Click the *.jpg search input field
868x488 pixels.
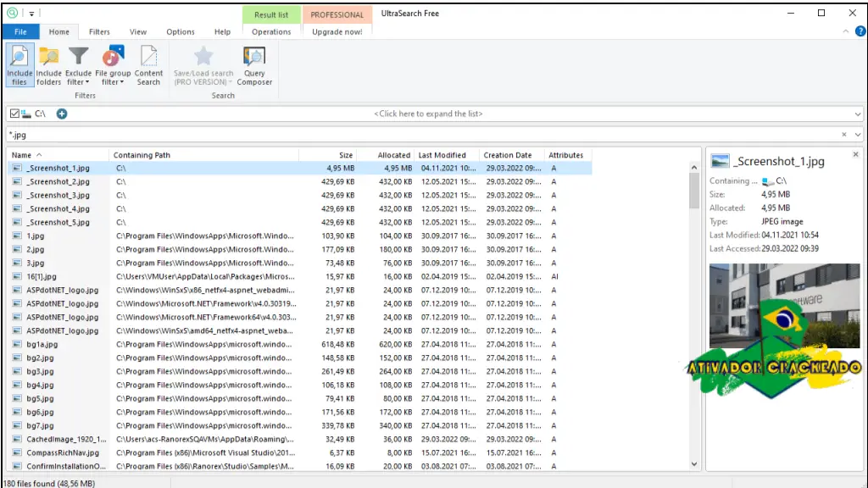424,135
